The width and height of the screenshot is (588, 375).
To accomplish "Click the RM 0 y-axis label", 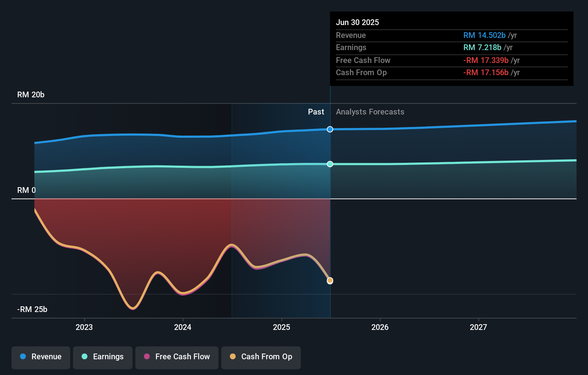I will (x=26, y=190).
